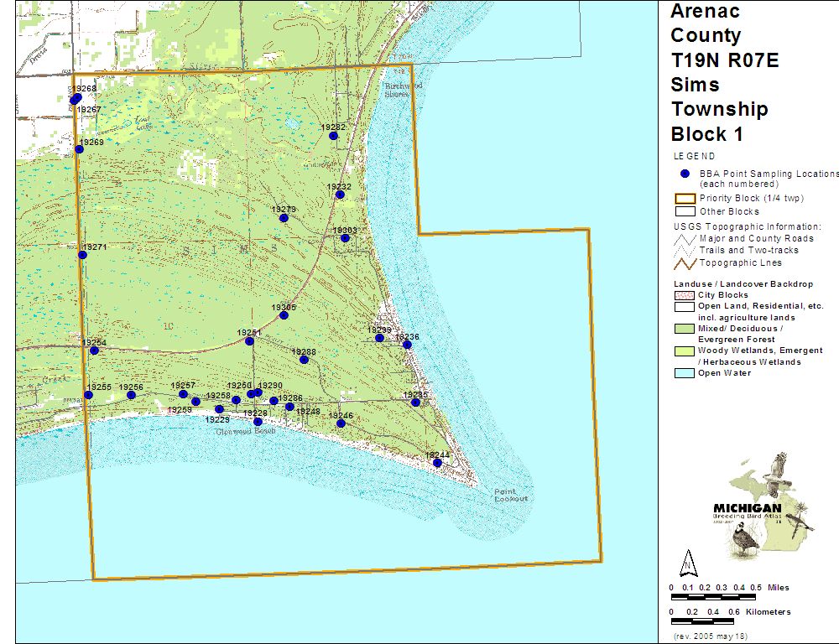
Task: Click the blue dot labeled 19236
Action: [x=407, y=345]
